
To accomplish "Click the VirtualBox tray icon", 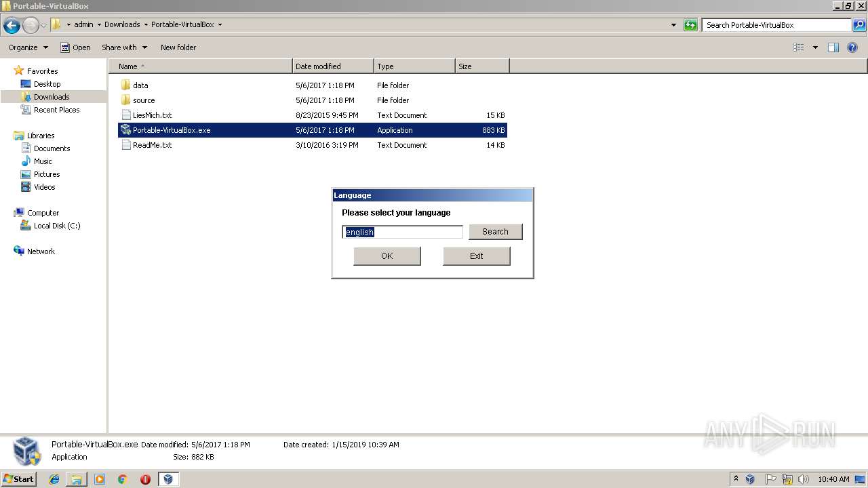I will click(751, 479).
